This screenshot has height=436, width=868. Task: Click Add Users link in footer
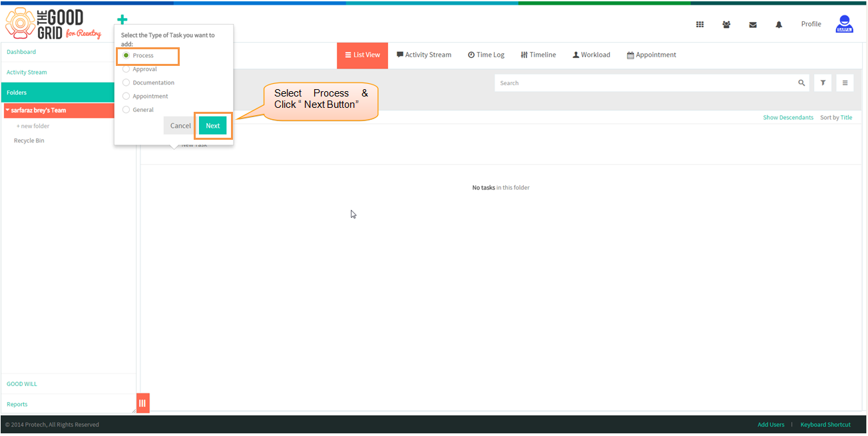(x=771, y=425)
